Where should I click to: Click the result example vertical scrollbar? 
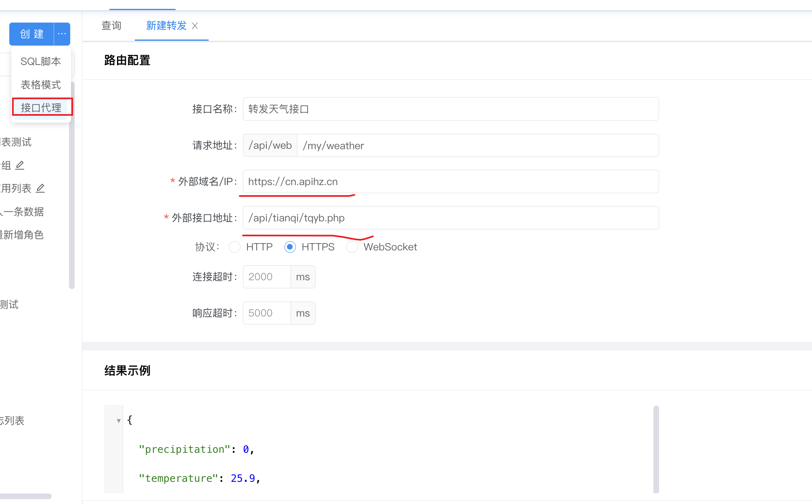tap(656, 448)
